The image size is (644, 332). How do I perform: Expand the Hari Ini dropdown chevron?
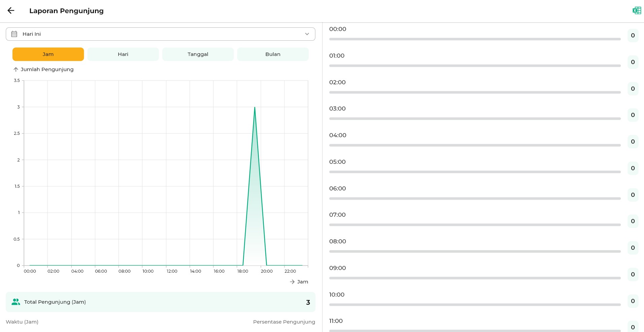(x=307, y=34)
